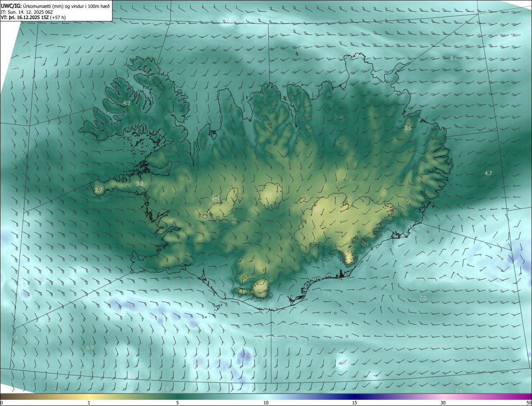This screenshot has width=532, height=406.
Task: Click the magenta high end of the colour bar
Action: tap(520, 397)
